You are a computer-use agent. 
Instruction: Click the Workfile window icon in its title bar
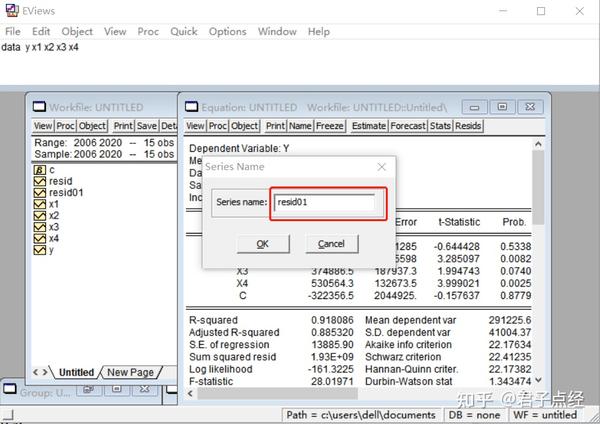39,107
